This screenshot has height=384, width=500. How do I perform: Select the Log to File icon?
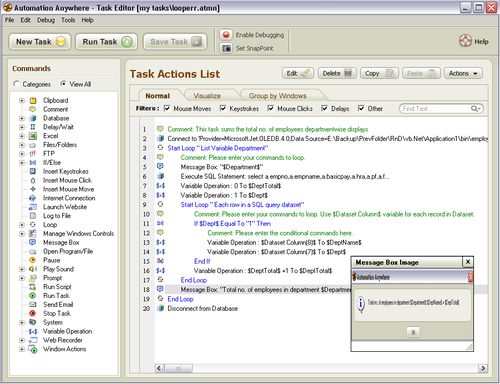33,216
